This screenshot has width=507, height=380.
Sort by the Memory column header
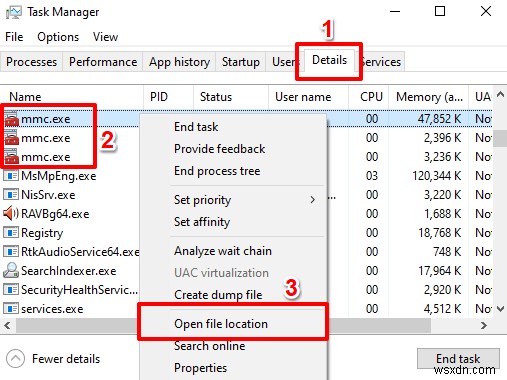(x=429, y=97)
